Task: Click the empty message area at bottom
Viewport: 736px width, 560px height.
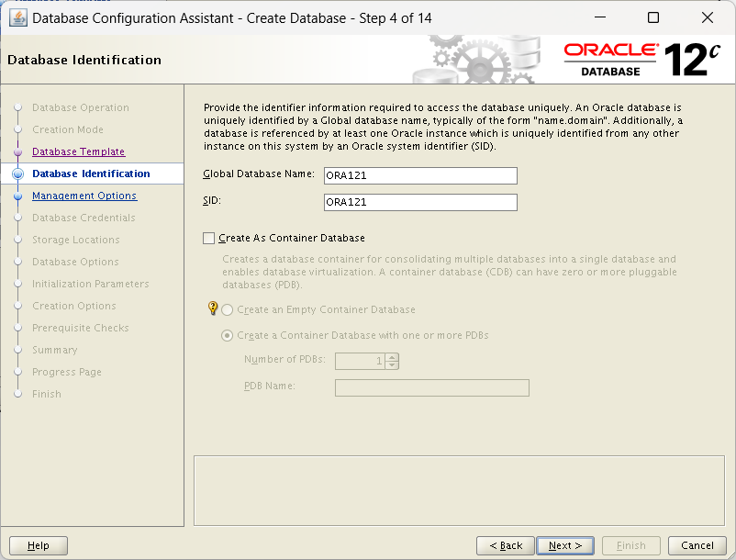Action: coord(459,490)
